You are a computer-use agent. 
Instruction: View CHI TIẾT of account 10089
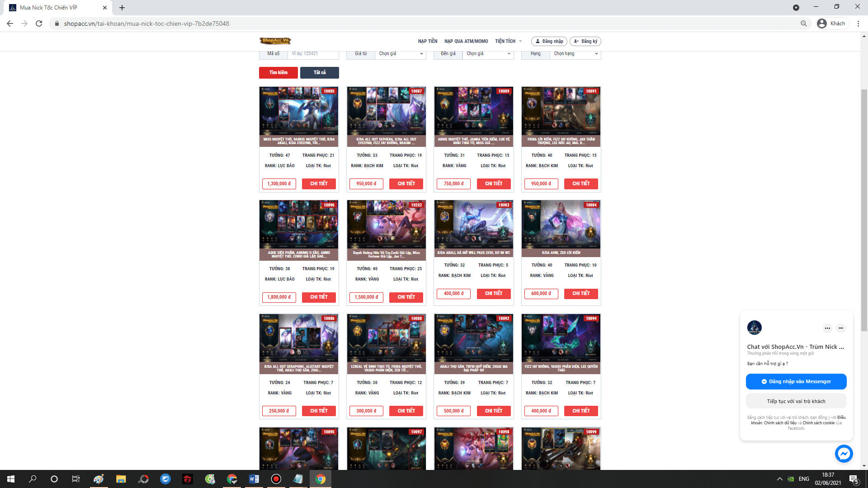point(494,184)
